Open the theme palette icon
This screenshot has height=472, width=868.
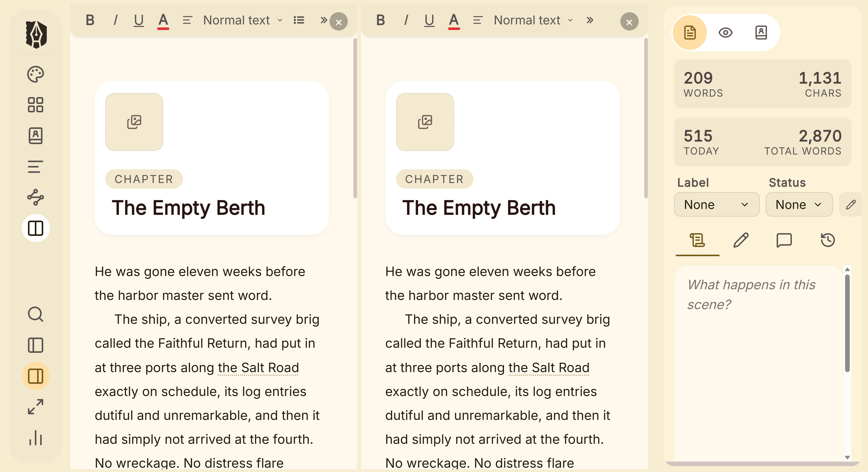point(35,74)
